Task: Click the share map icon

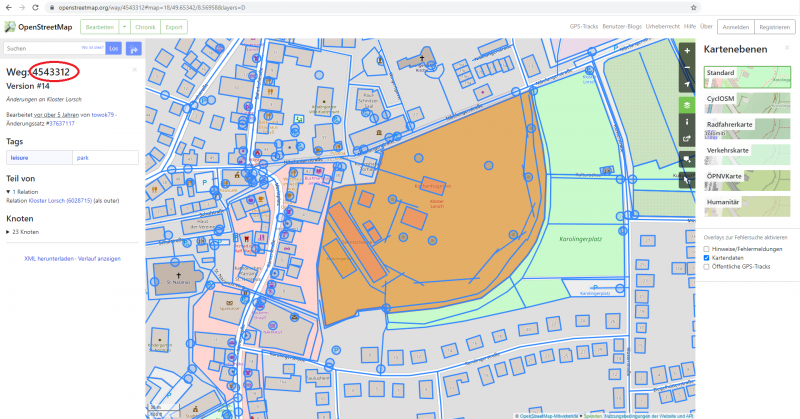Action: [686, 140]
